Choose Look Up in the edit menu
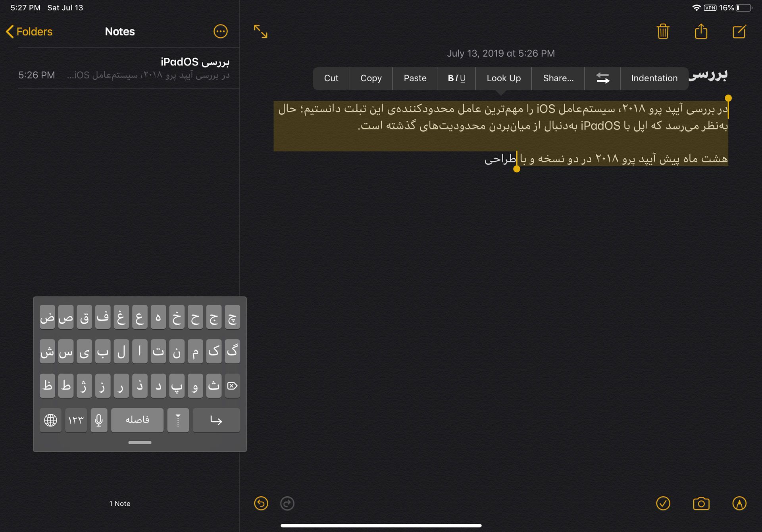The image size is (762, 532). 503,78
